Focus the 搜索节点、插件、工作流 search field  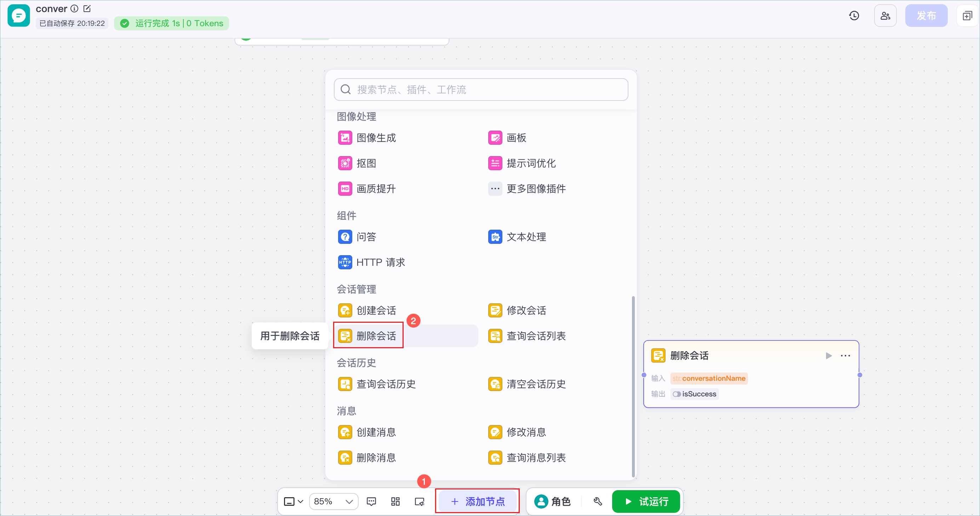[481, 89]
